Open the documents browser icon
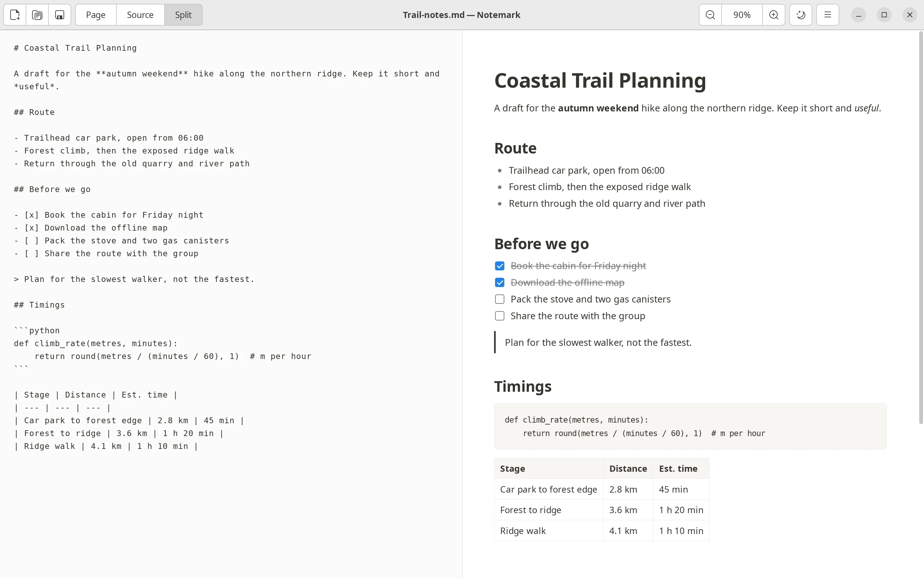The width and height of the screenshot is (924, 578). (37, 15)
